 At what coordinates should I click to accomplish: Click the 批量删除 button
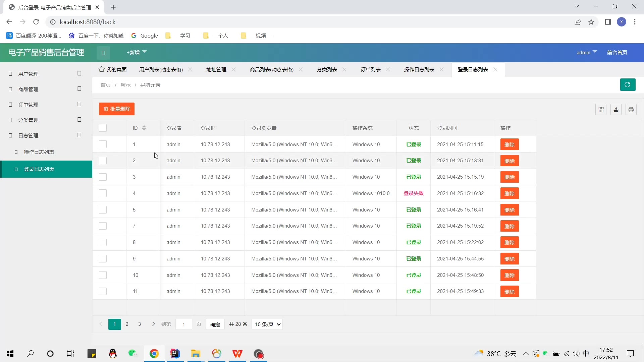(117, 109)
